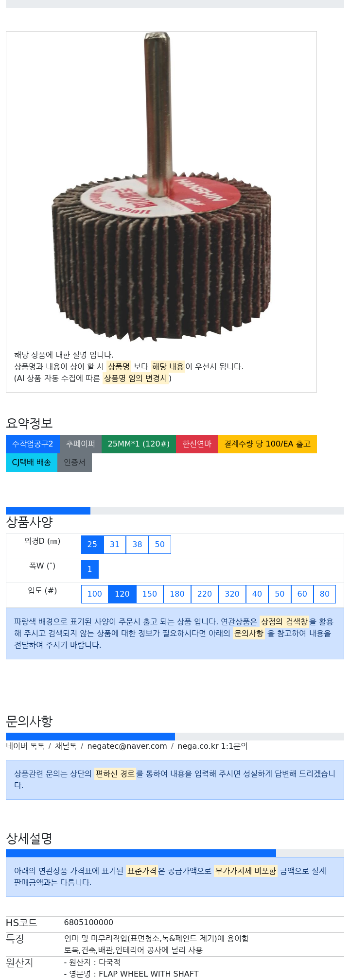Select the 60 grit button
The image size is (350, 980).
(x=302, y=594)
